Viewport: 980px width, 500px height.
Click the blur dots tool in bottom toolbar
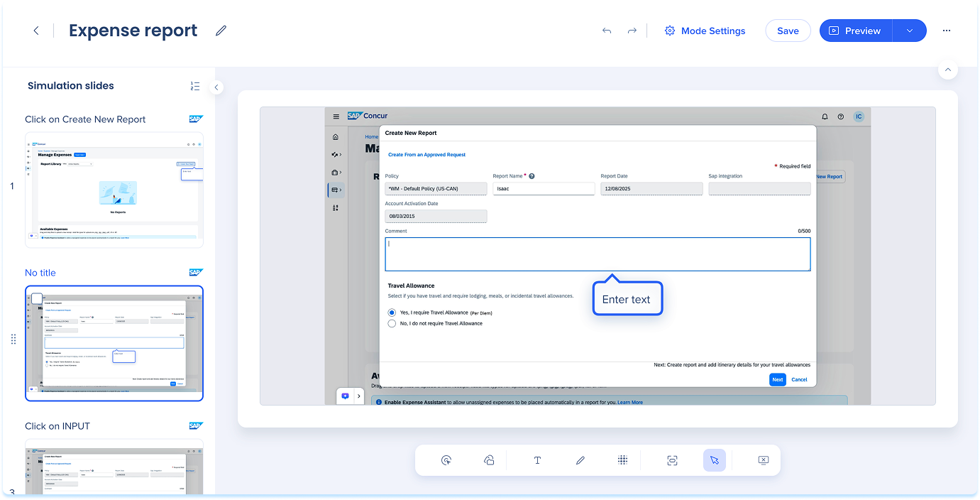pyautogui.click(x=622, y=460)
